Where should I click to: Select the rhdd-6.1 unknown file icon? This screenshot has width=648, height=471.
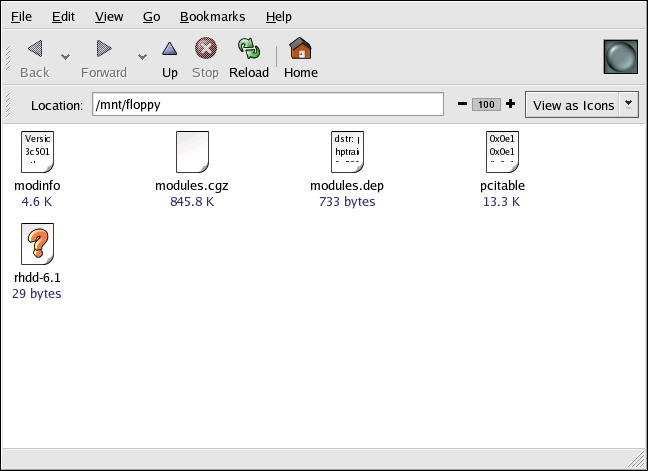(x=37, y=244)
